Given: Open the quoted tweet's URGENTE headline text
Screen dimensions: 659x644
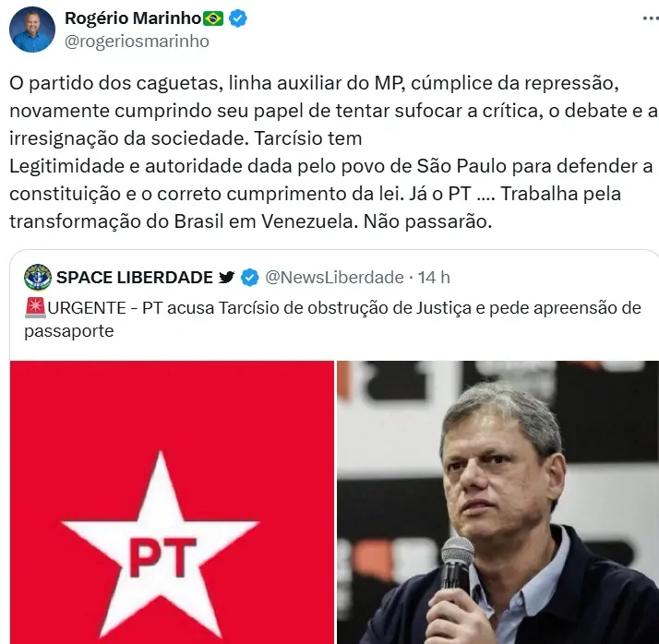Looking at the screenshot, I should pyautogui.click(x=333, y=319).
